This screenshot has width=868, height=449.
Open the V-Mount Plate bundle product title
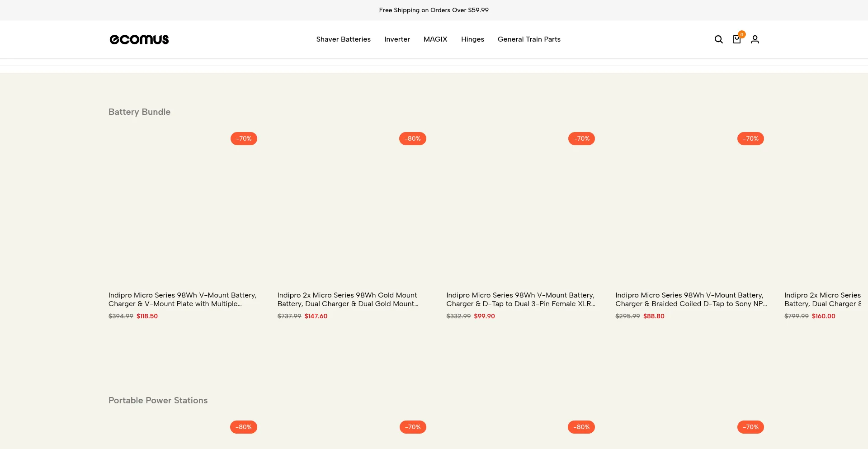click(182, 299)
